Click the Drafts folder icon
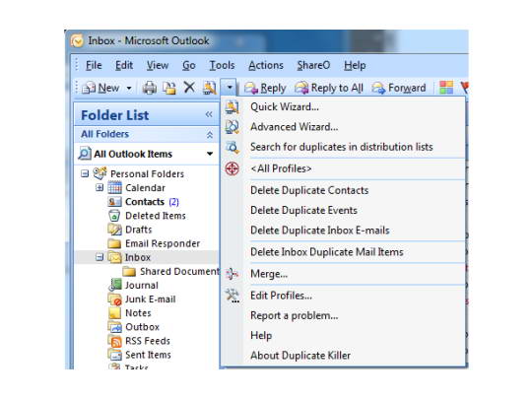 tap(114, 230)
